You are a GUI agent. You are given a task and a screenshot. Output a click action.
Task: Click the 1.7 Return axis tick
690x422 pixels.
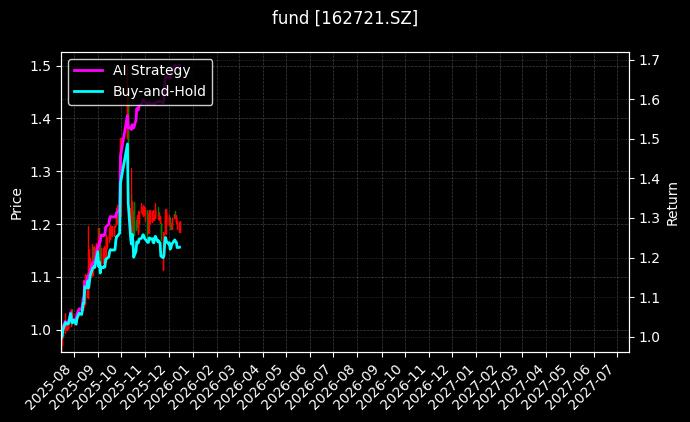pos(649,61)
